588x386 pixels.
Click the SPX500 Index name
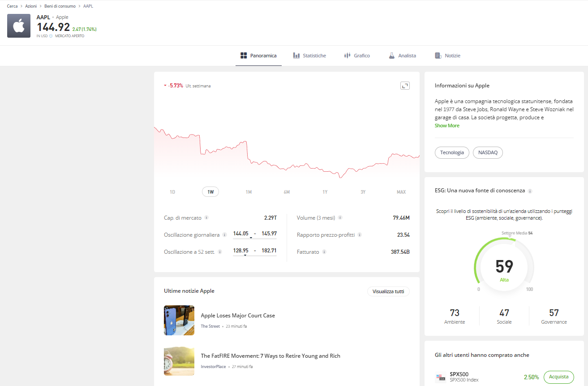tap(464, 380)
